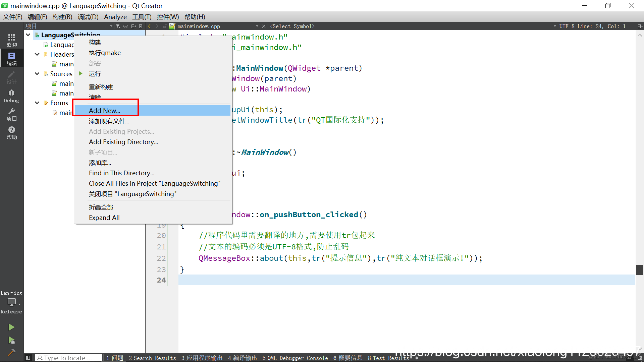Go back in editor navigation history
The image size is (644, 362).
tap(149, 26)
